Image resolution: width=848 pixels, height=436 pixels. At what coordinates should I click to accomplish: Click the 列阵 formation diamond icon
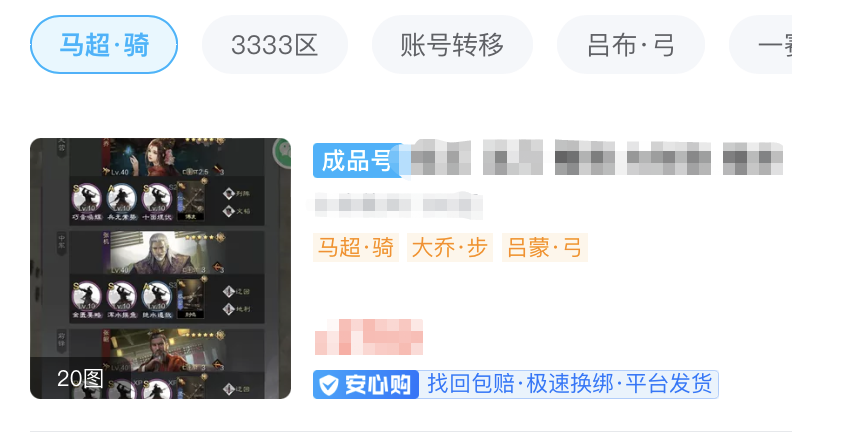pos(229,194)
